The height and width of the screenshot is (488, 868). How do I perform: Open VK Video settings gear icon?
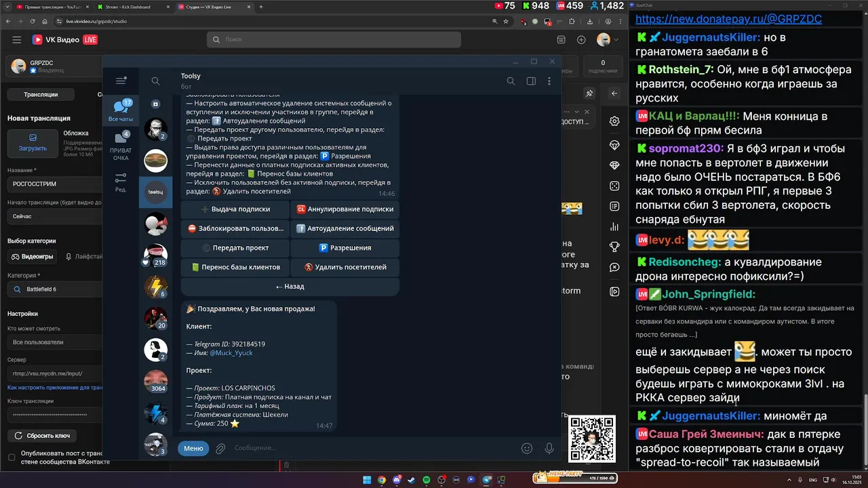pos(614,121)
